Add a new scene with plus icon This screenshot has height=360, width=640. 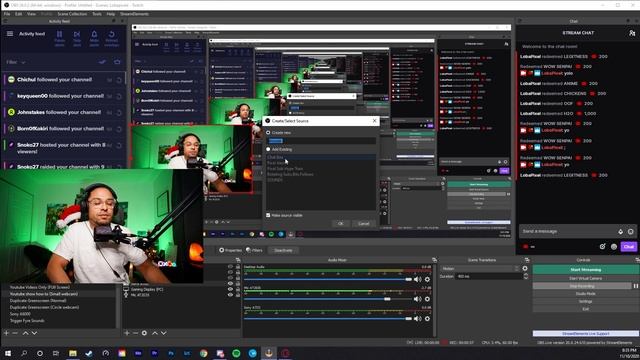tap(6, 333)
